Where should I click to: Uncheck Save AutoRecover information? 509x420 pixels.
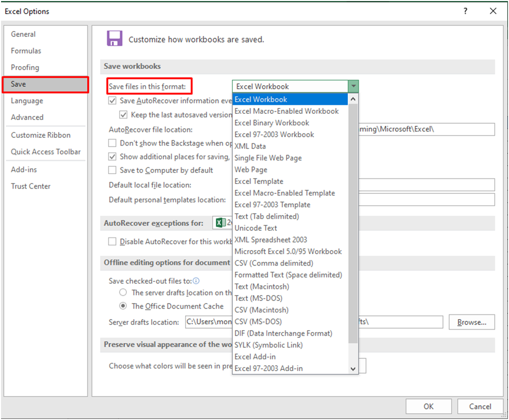pos(113,100)
